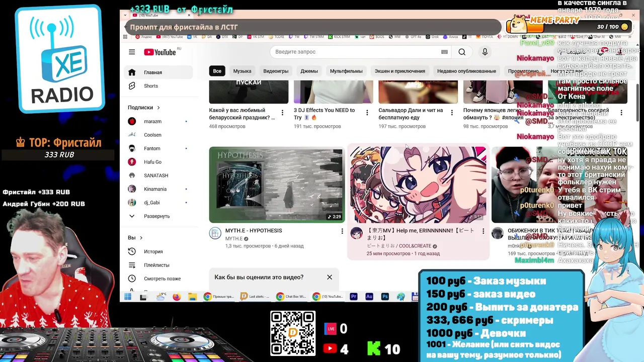Select the Джемы filter chip
This screenshot has height=362, width=644.
pos(309,71)
